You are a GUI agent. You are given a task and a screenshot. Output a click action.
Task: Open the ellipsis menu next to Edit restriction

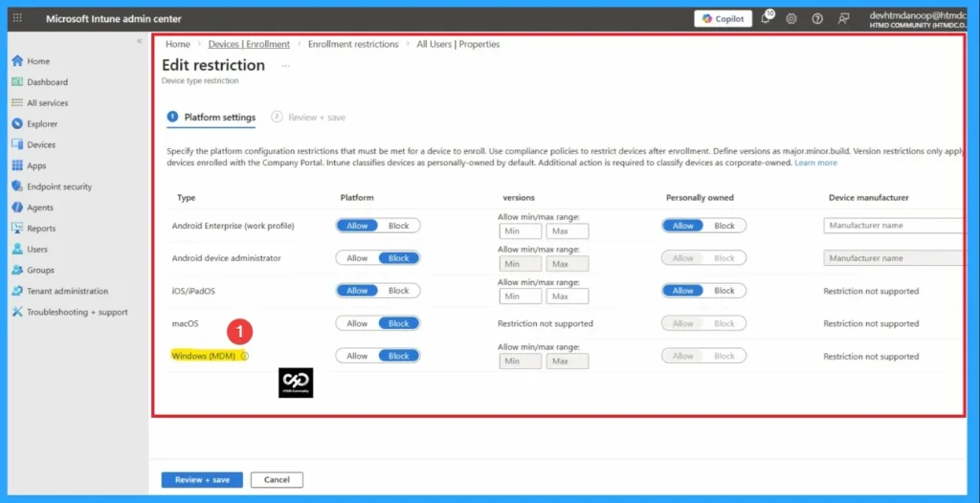[285, 66]
